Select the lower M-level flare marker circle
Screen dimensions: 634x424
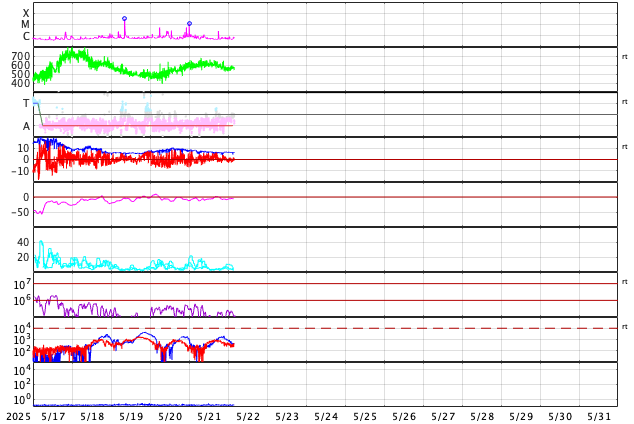[189, 24]
